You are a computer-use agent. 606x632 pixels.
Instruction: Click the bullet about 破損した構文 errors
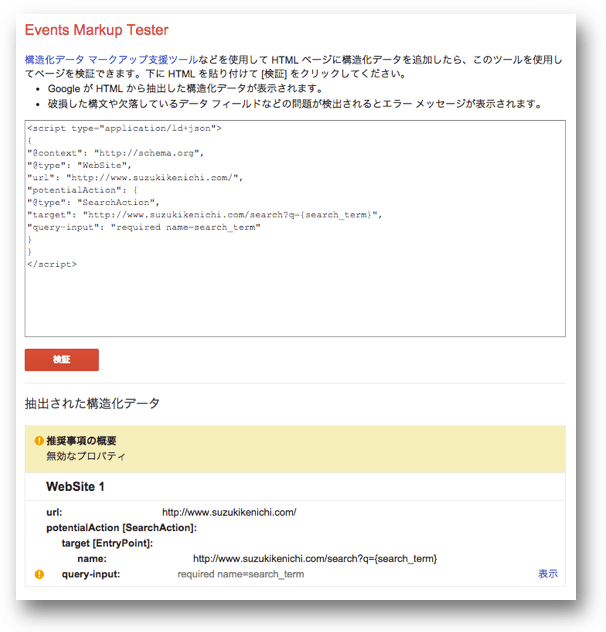(295, 104)
